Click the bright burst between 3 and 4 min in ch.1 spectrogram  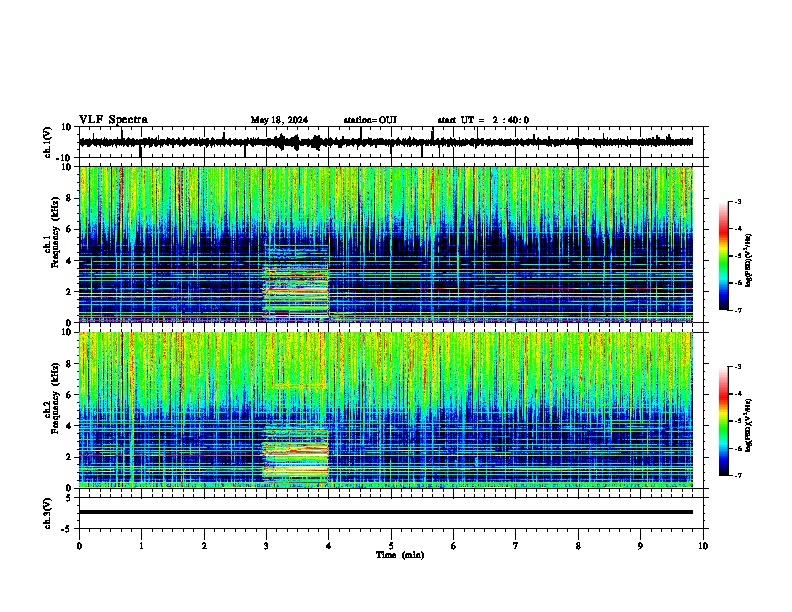click(296, 283)
